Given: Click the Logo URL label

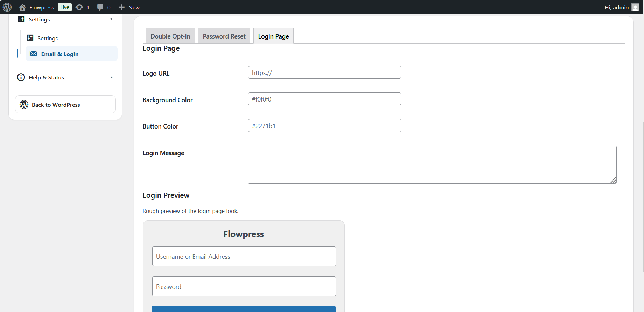Looking at the screenshot, I should (x=156, y=74).
